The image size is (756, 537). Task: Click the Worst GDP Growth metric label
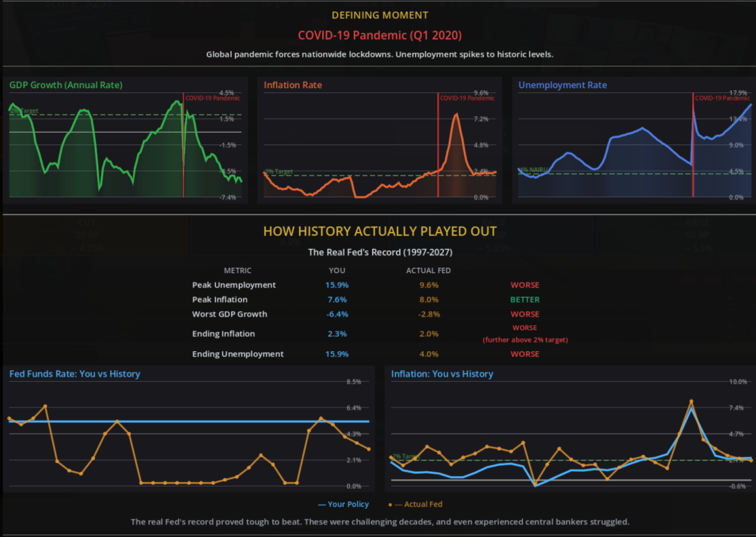tap(229, 314)
